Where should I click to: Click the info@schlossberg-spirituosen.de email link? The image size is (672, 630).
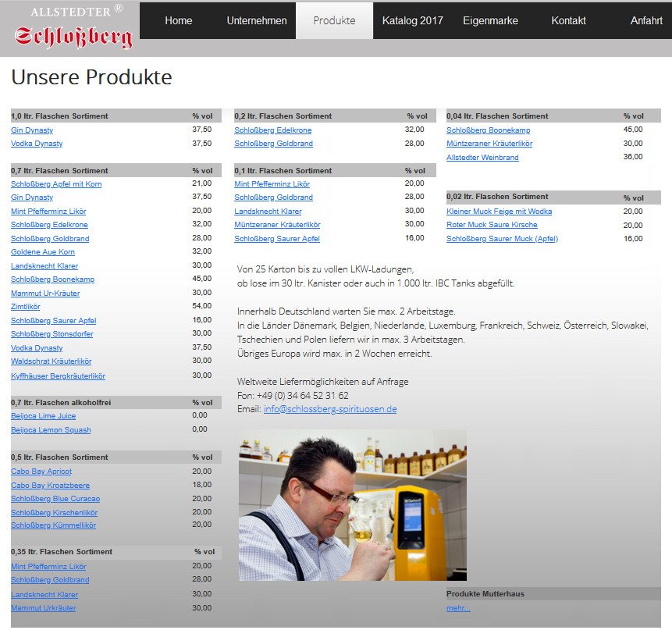(x=330, y=409)
